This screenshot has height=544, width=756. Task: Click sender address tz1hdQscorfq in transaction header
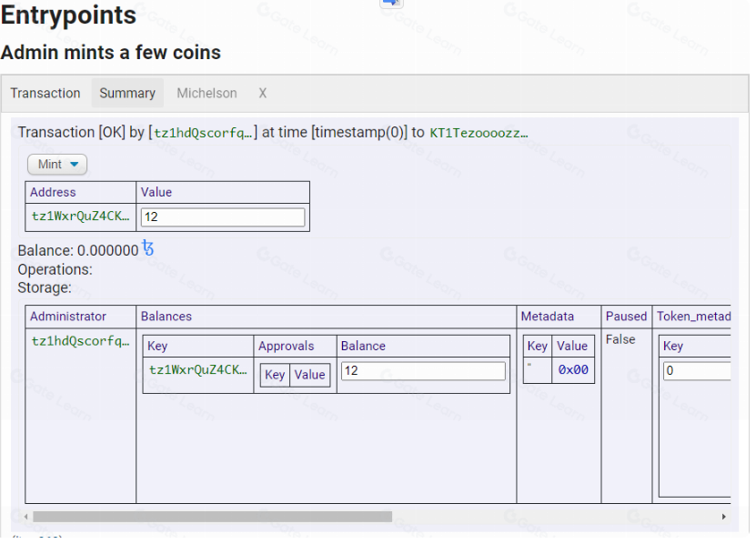click(204, 133)
